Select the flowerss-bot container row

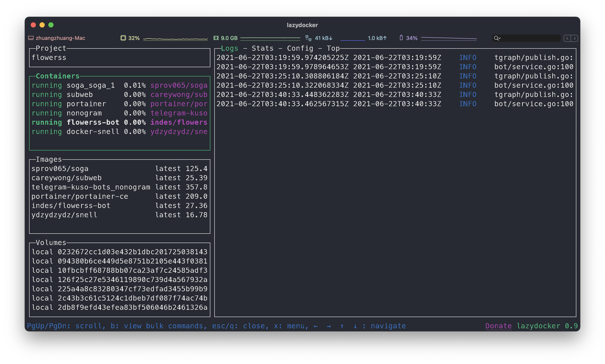point(120,122)
